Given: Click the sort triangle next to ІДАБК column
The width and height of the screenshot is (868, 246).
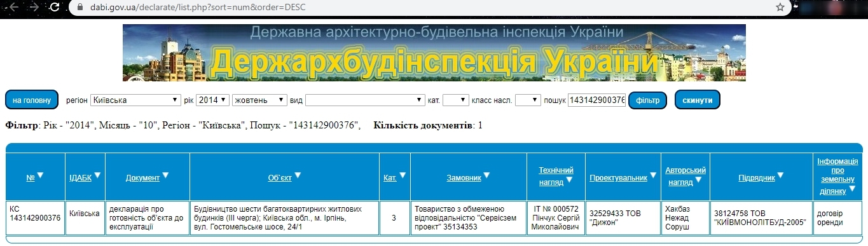Looking at the screenshot, I should tap(97, 175).
